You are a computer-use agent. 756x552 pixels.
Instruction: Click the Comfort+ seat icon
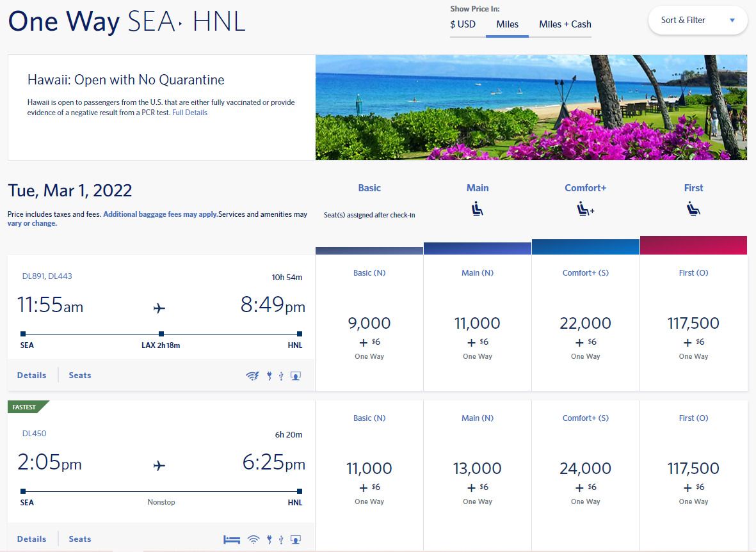pos(585,209)
